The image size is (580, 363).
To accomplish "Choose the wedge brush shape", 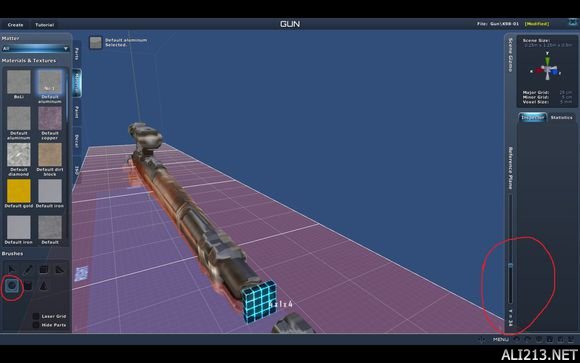I will pyautogui.click(x=60, y=269).
